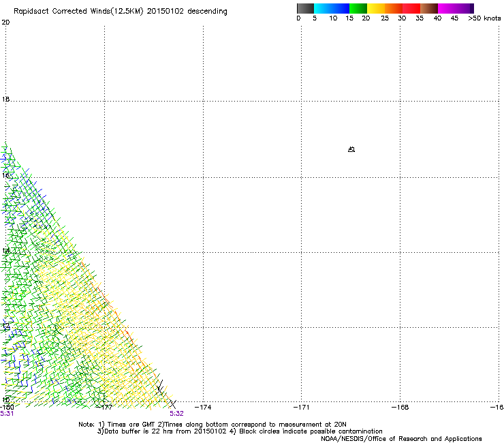This screenshot has width=504, height=443.
Task: Click the gray 0-5 knots legend color
Action: 305,8
